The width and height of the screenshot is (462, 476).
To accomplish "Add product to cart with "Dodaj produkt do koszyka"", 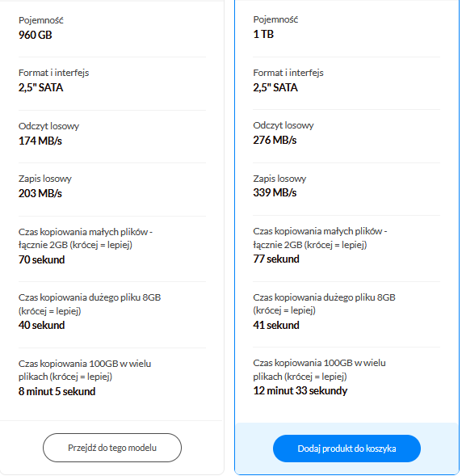I will 346,449.
